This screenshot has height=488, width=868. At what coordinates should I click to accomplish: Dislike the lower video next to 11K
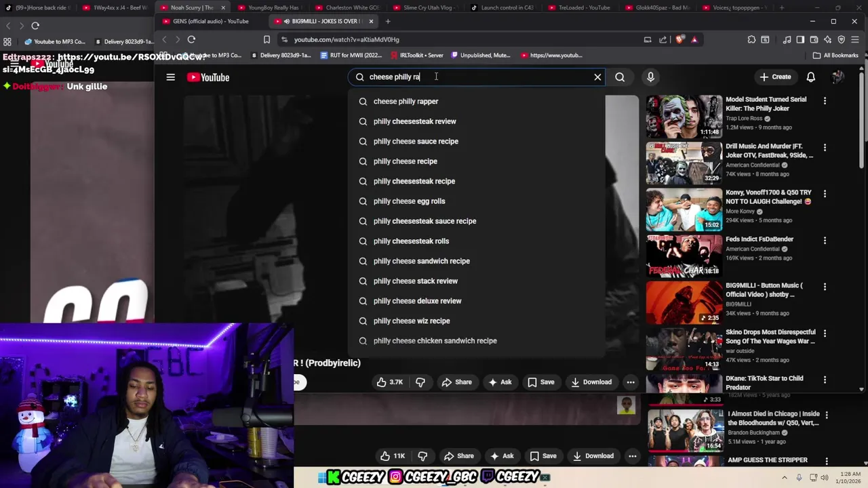coord(422,456)
